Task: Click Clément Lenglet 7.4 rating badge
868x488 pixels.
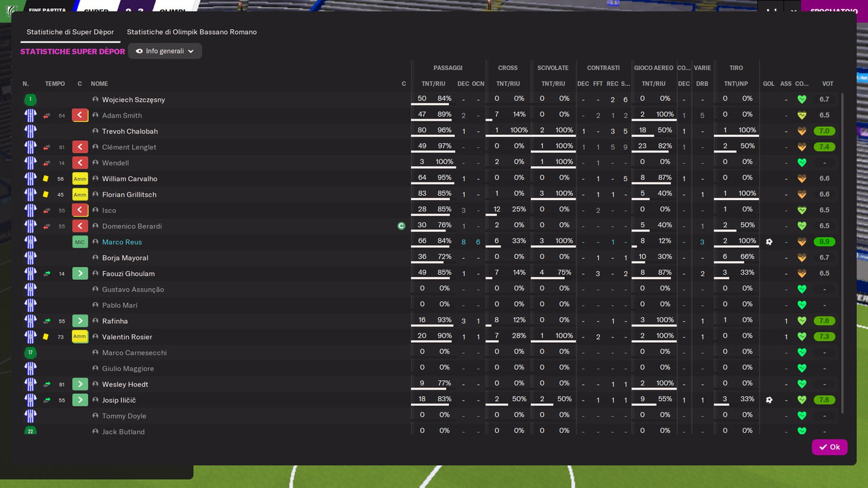Action: (825, 147)
